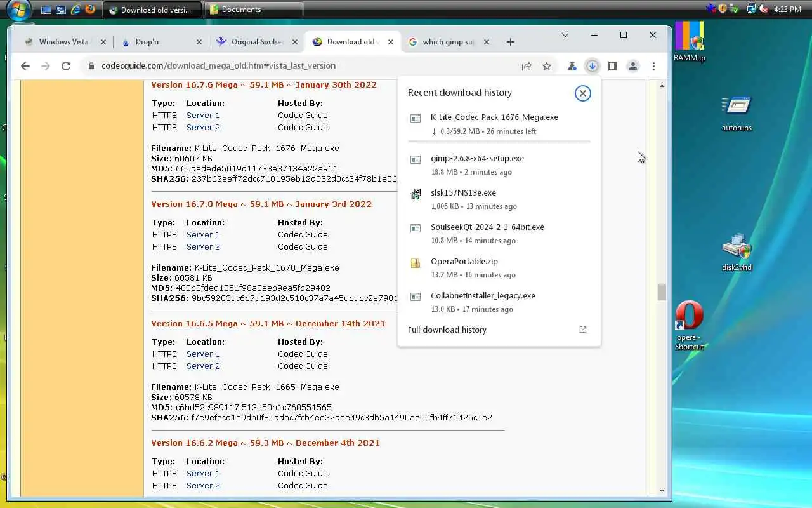Viewport: 812px width, 508px height.
Task: Click the codecguide.com address bar
Action: pos(304,66)
